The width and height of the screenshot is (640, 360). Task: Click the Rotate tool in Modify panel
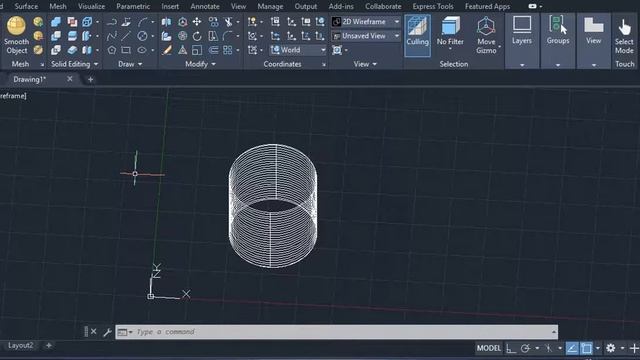197,36
